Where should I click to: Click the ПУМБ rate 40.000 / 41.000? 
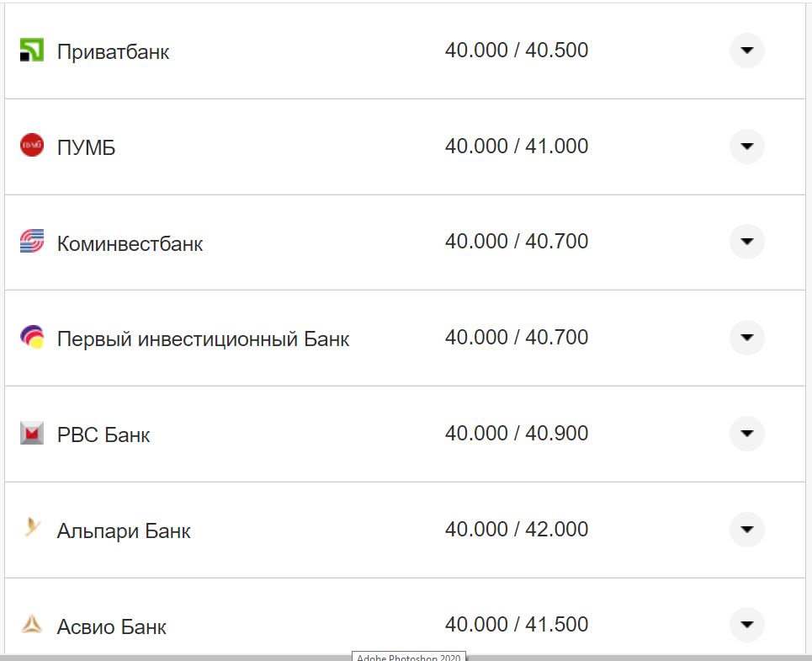(517, 147)
